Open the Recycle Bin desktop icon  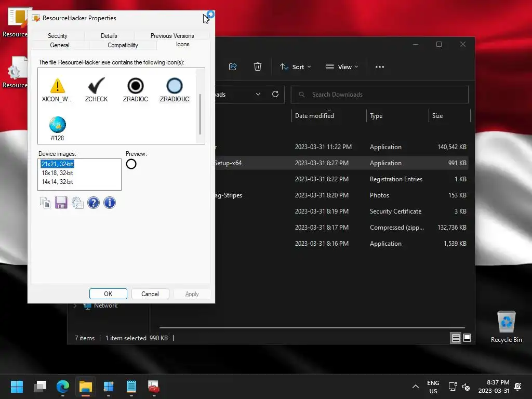506,327
